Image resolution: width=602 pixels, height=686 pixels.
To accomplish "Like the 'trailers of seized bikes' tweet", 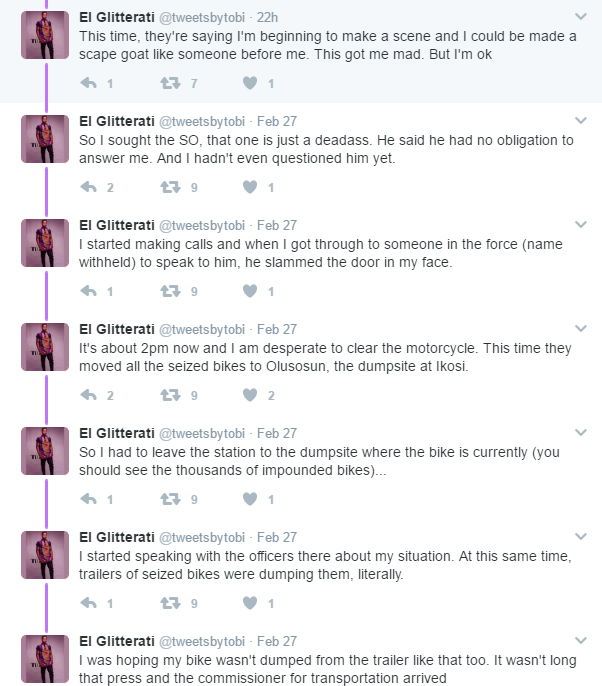I will tap(249, 603).
